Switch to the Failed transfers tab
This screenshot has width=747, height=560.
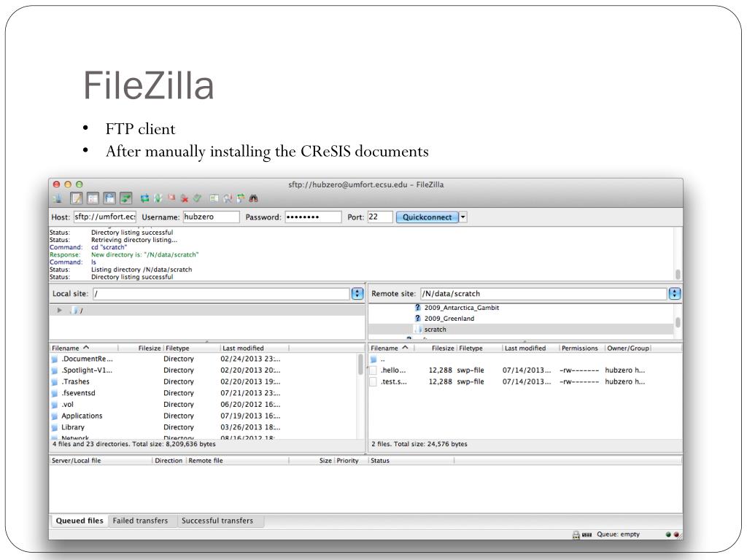pyautogui.click(x=141, y=521)
